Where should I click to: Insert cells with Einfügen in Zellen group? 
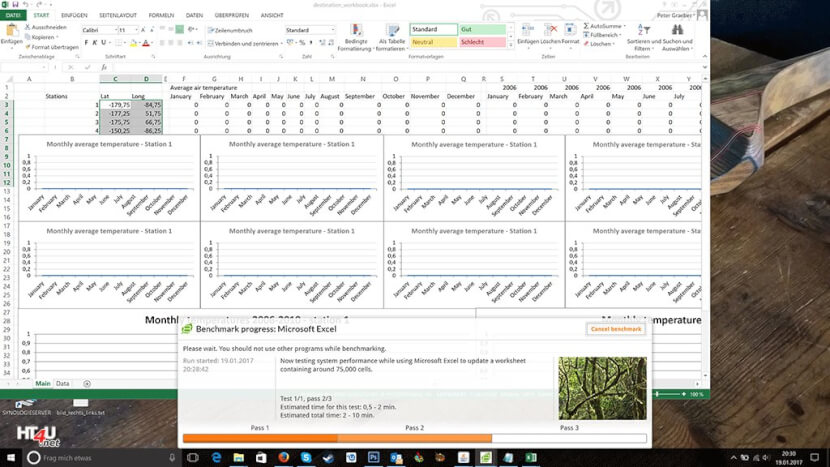[528, 34]
